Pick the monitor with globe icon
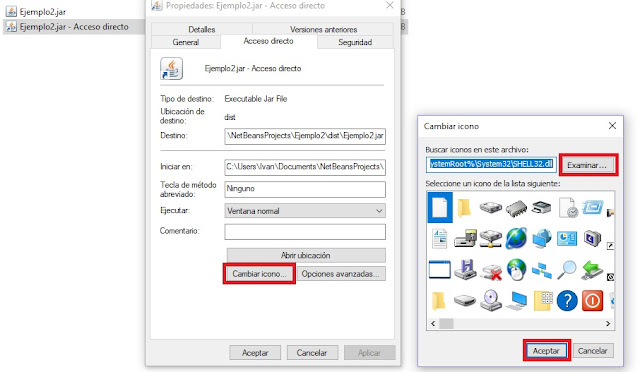 [542, 238]
